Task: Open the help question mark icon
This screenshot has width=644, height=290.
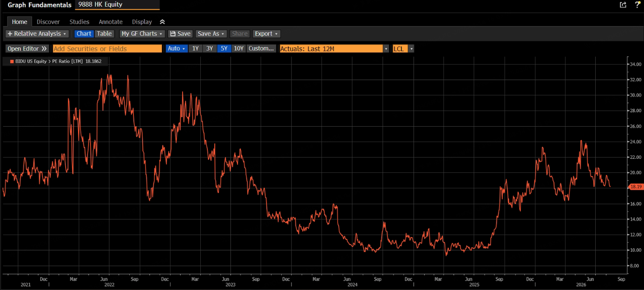Action: coord(637,5)
